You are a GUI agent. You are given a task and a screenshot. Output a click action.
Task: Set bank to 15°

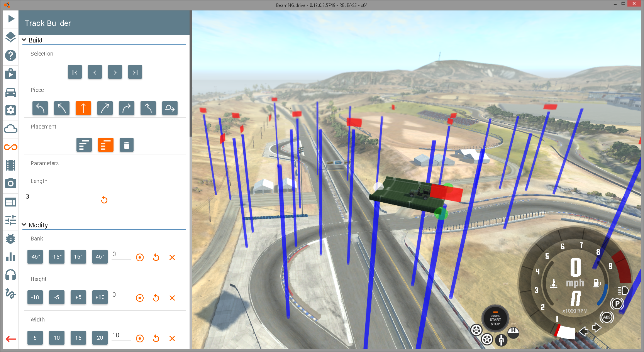tap(78, 257)
